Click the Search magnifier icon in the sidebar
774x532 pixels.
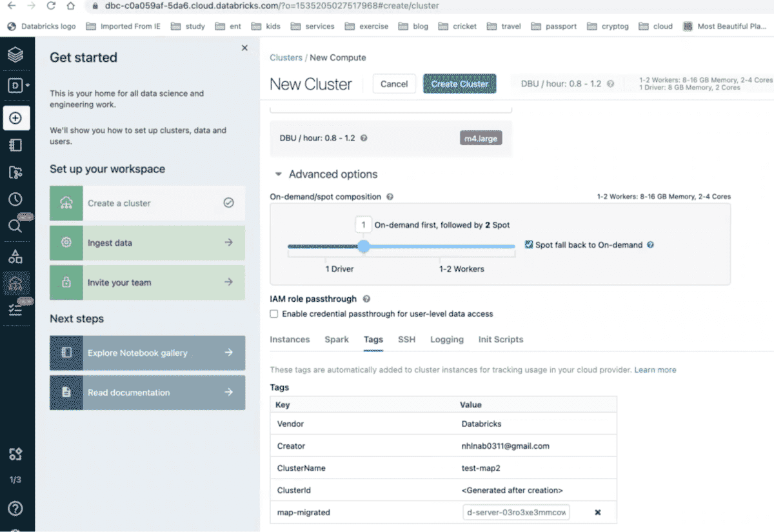point(15,226)
